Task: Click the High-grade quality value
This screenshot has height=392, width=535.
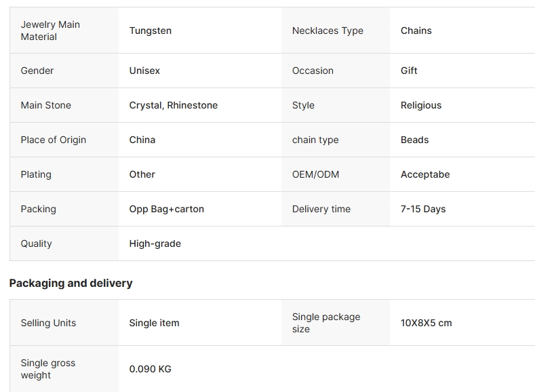Action: click(x=155, y=243)
